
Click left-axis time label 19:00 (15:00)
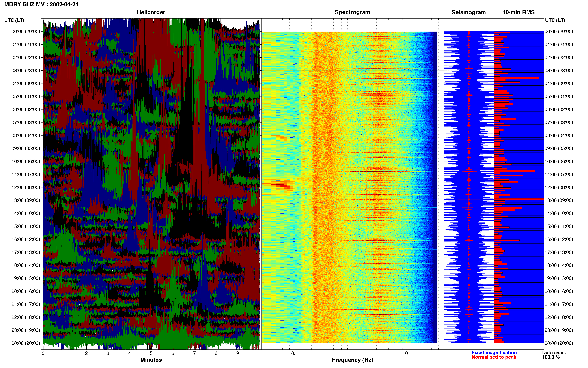(26, 278)
